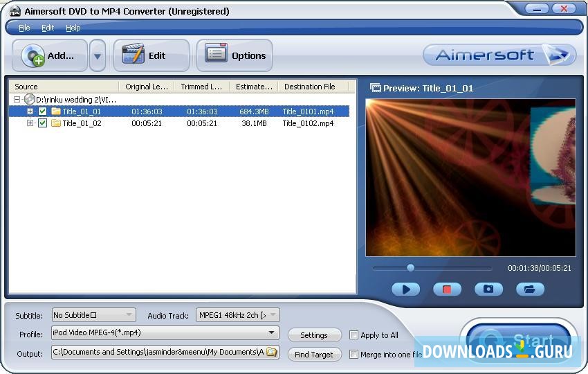Click the Trimmed Length column header
The image size is (588, 374).
click(202, 87)
